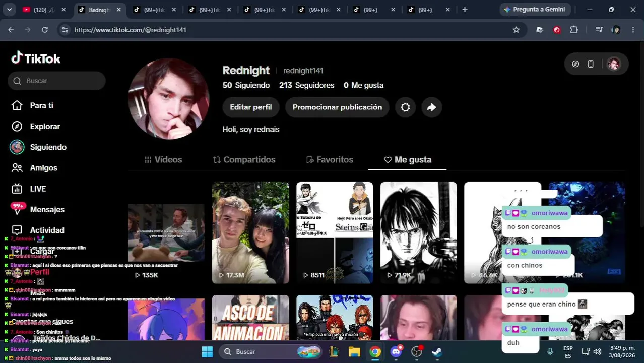Screen dimensions: 644x363
Task: Open the video with 135K views
Action: click(x=166, y=232)
